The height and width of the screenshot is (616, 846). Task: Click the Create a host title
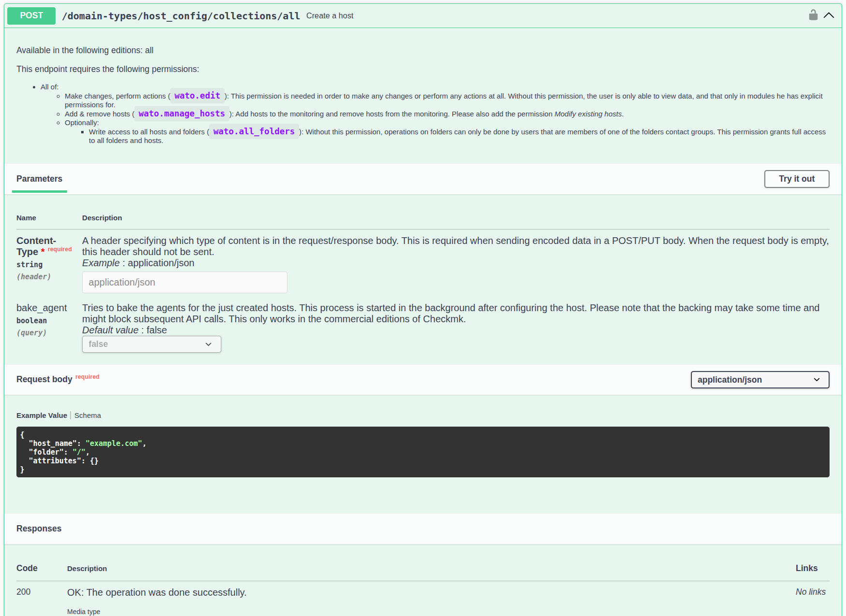click(330, 15)
